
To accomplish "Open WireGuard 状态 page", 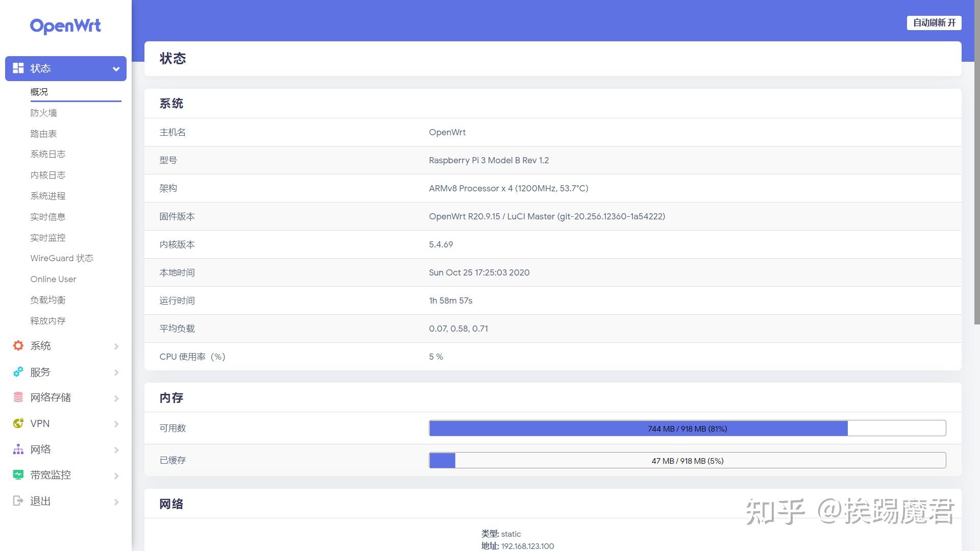I will pyautogui.click(x=61, y=258).
